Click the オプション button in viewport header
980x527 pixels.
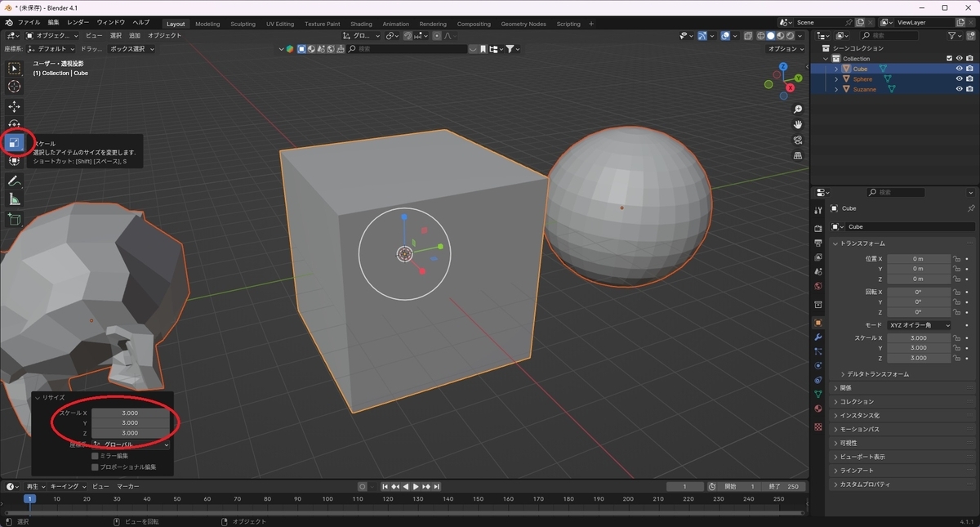[787, 49]
